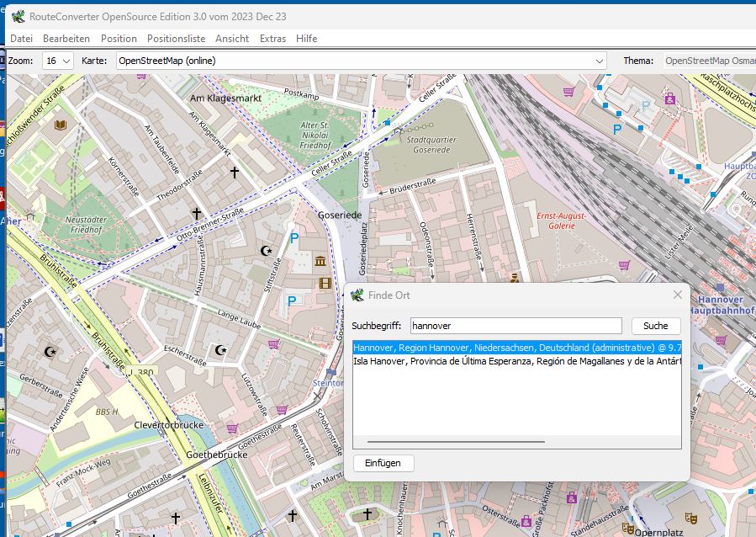Click the horizontal scrollbar in the results list
Viewport: 756px width, 537px height.
[x=456, y=441]
